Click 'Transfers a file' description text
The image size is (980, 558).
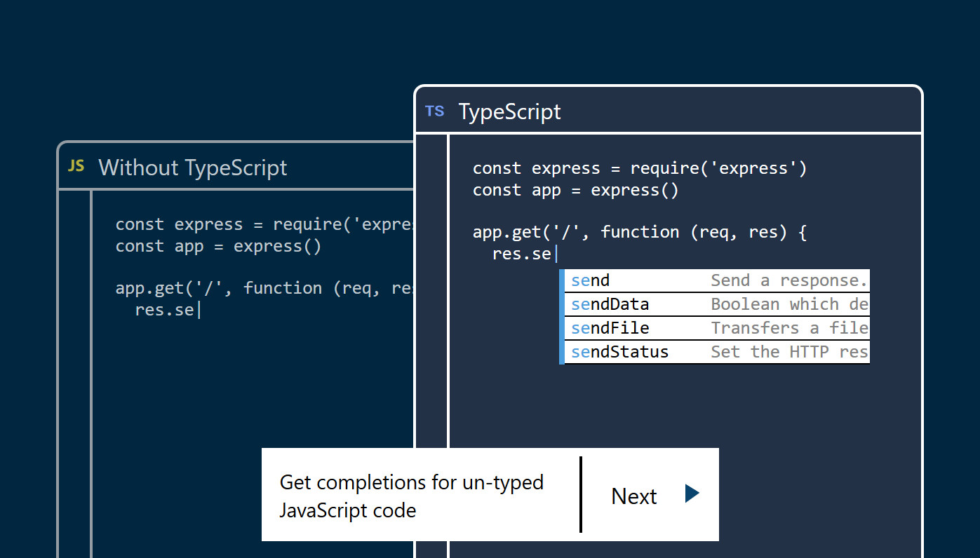(x=790, y=328)
